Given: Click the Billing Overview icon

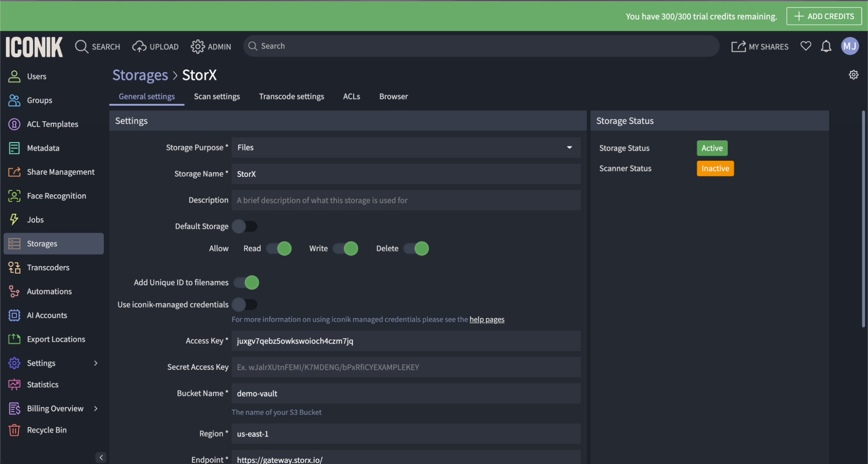Looking at the screenshot, I should [14, 408].
